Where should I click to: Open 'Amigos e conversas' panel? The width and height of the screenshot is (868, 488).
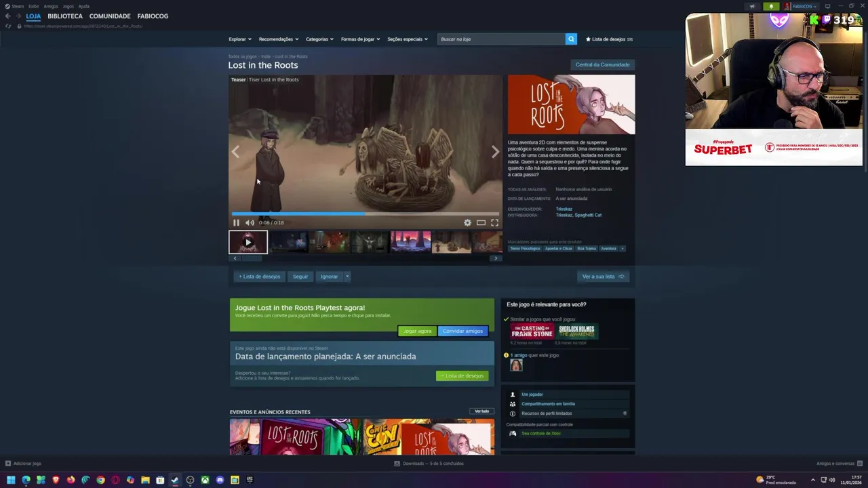point(839,464)
